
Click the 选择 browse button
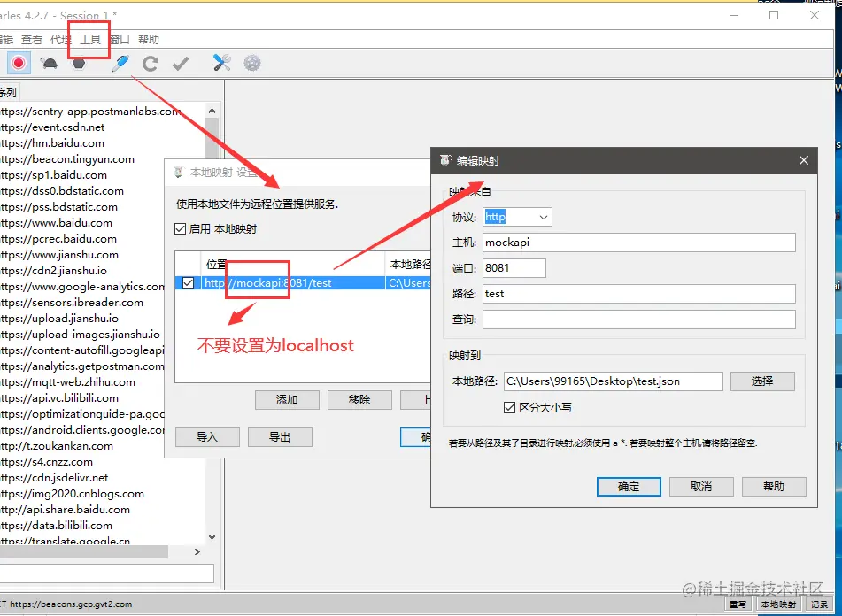(x=762, y=381)
